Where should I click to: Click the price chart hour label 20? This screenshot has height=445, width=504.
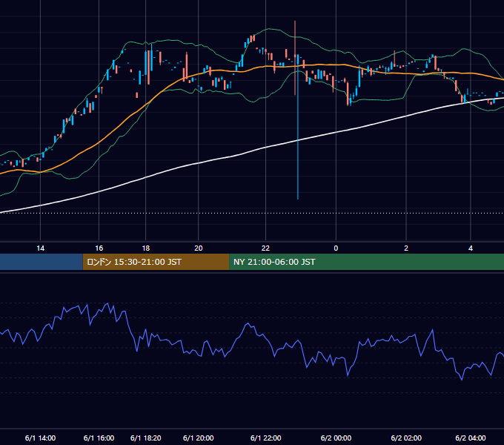199,248
